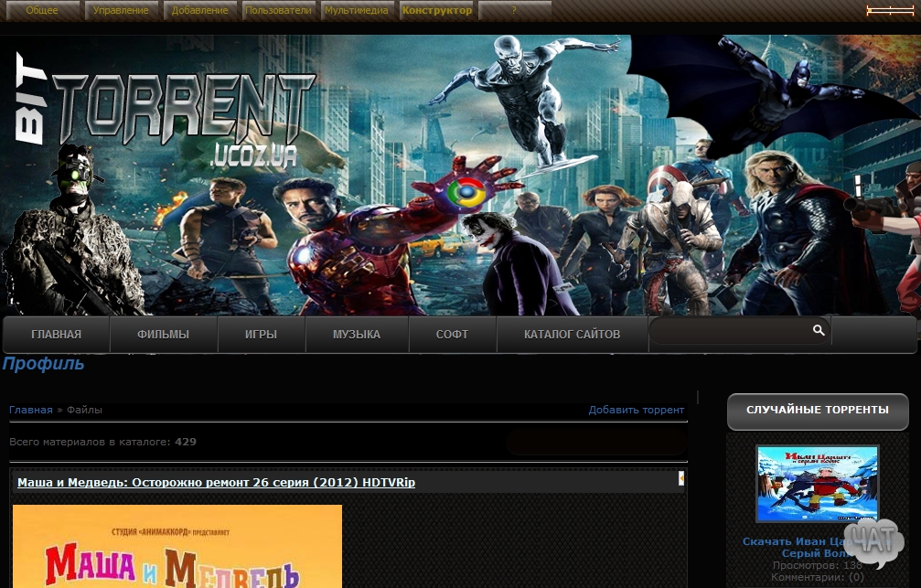
Task: Click the site search input field
Action: point(727,331)
